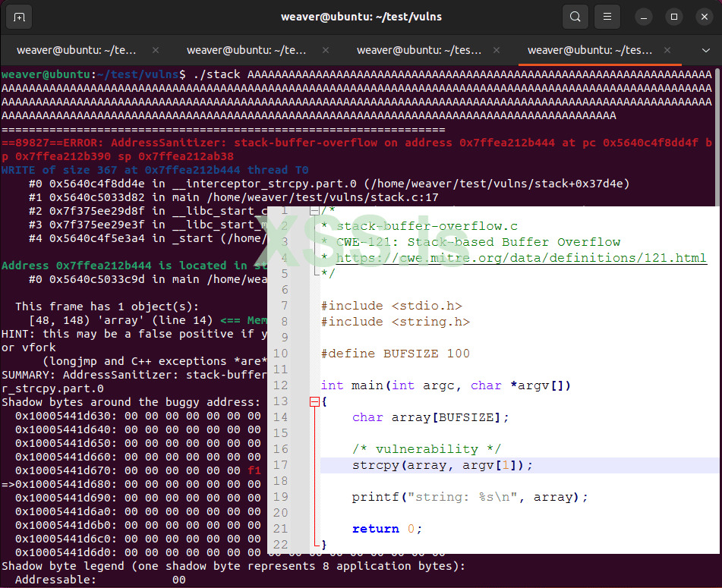
Task: Switch to the second terminal tab
Action: click(x=247, y=51)
